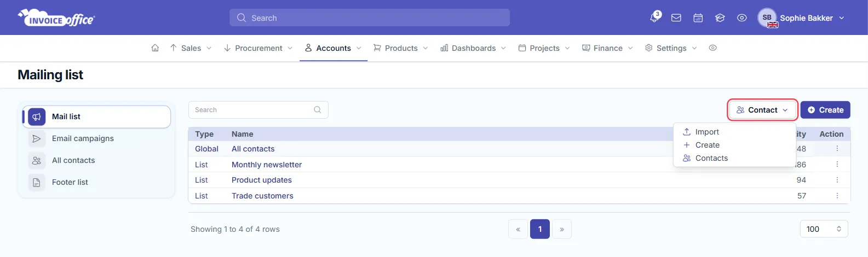This screenshot has width=868, height=257.
Task: Sort by Type column header
Action: point(204,134)
